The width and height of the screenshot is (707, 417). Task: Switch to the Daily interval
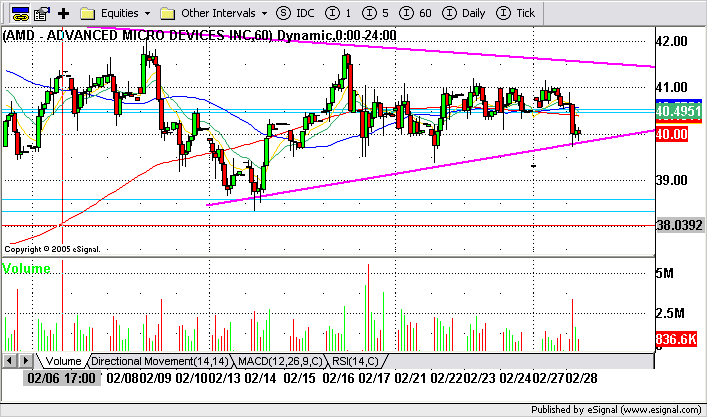click(464, 13)
